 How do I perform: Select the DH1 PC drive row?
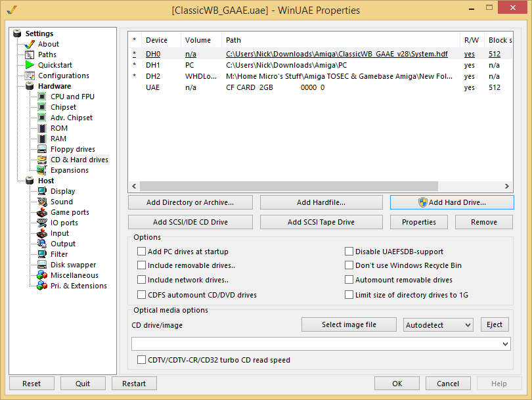coord(321,65)
